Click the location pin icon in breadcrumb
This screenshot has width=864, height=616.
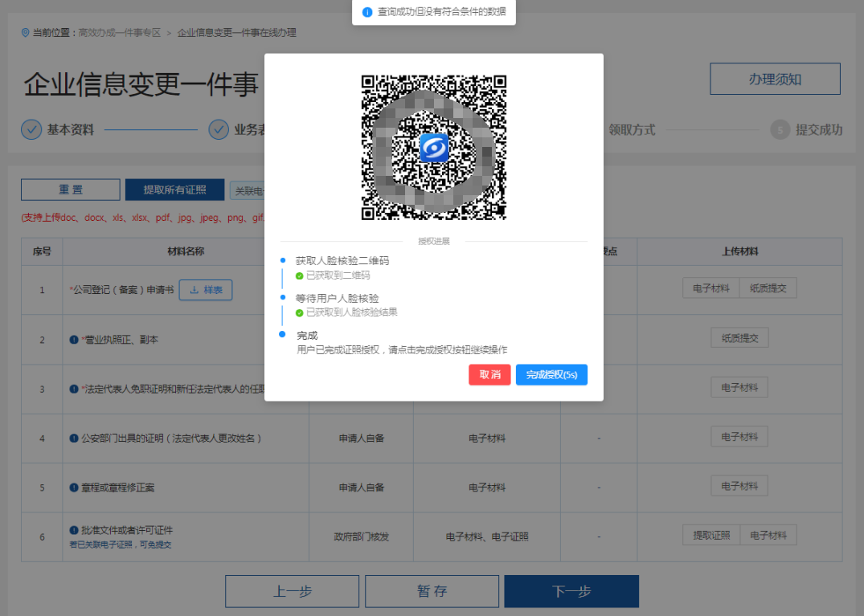26,33
